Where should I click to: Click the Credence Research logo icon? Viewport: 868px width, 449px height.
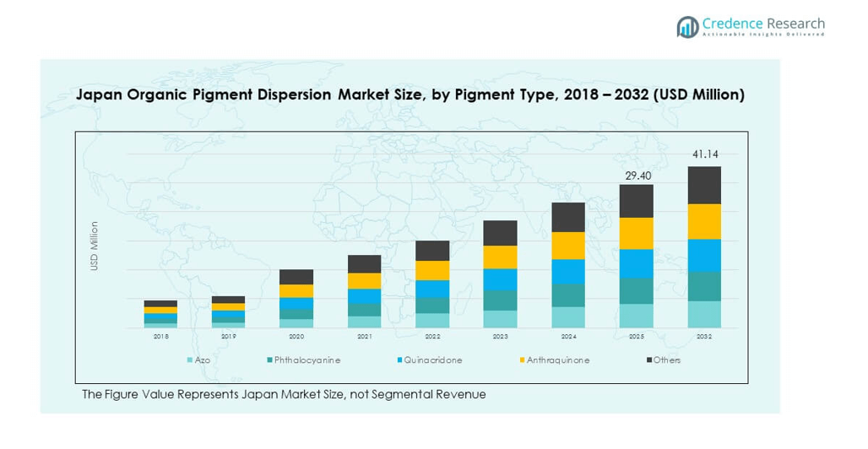687,27
